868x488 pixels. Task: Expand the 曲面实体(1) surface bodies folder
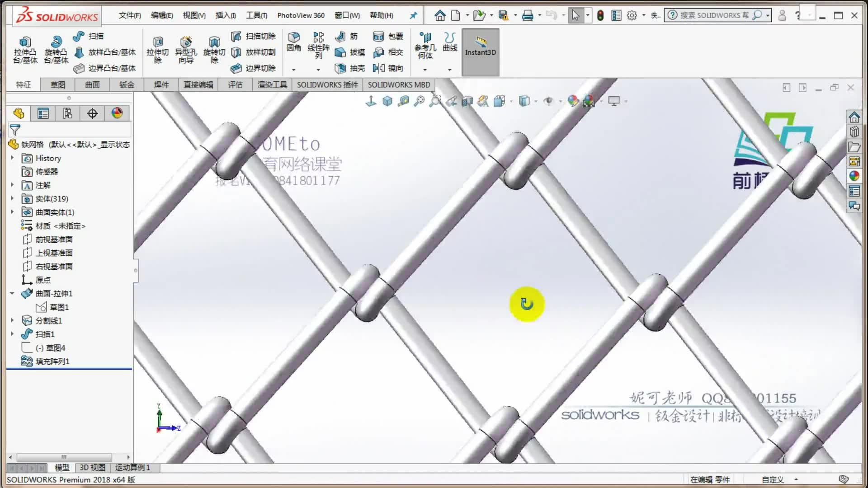[x=13, y=211]
